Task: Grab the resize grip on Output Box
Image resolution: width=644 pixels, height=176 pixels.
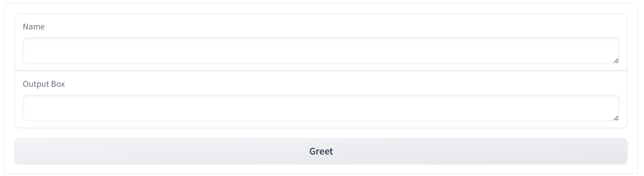Action: [x=616, y=118]
